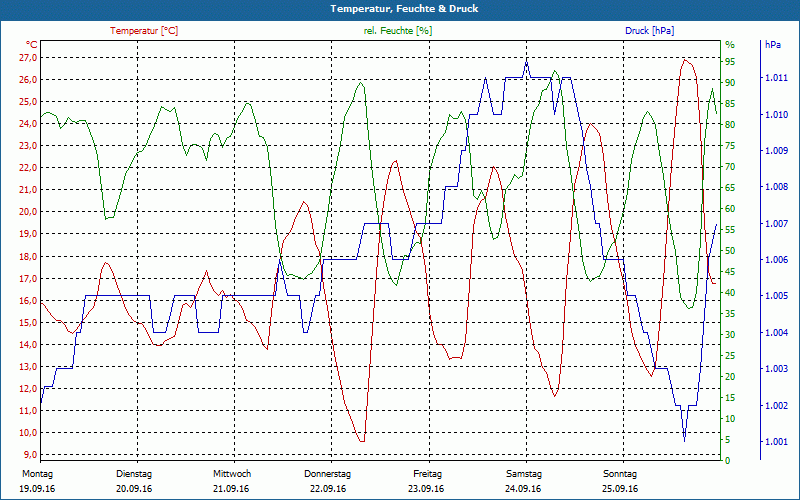Click the 50 humidity axis value
The image size is (800, 500).
coord(730,251)
